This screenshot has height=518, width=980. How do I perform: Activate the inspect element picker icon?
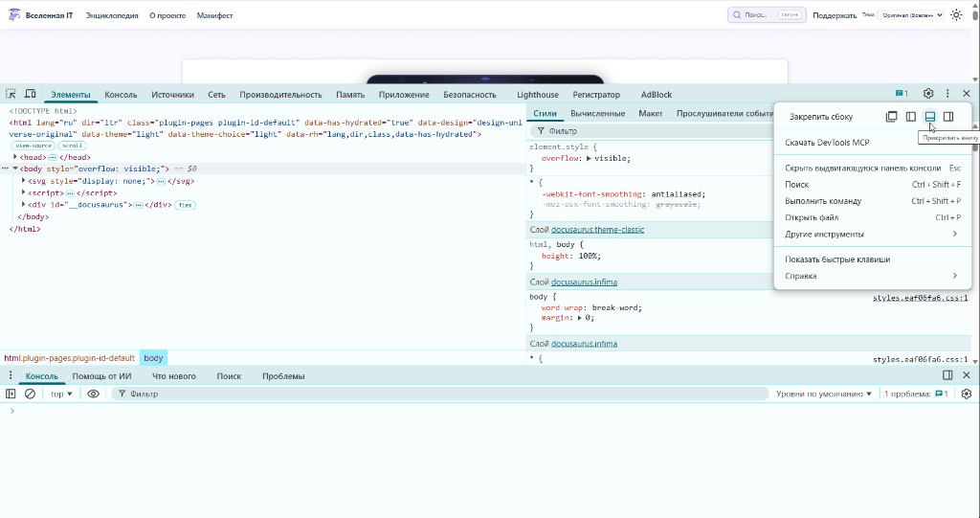(11, 94)
